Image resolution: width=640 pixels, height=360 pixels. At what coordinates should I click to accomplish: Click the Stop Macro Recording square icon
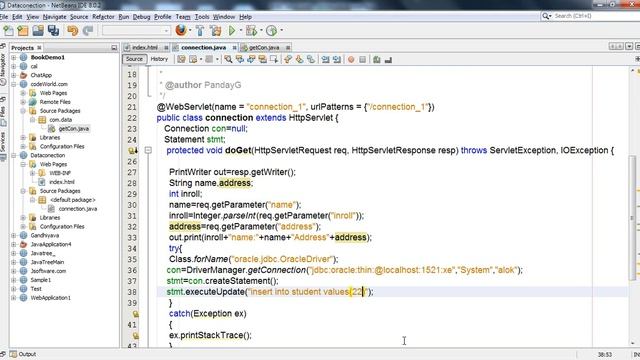click(x=362, y=60)
